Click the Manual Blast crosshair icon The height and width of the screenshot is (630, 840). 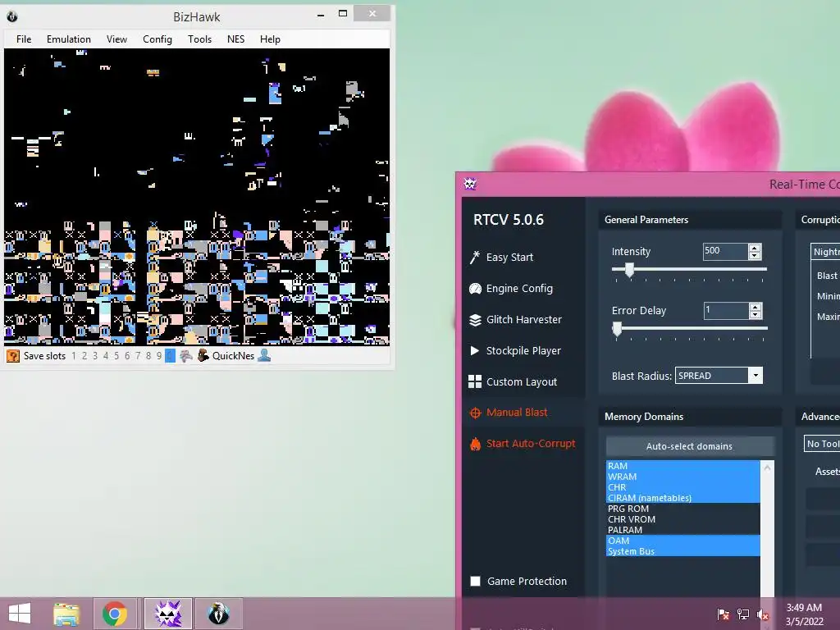(x=475, y=413)
